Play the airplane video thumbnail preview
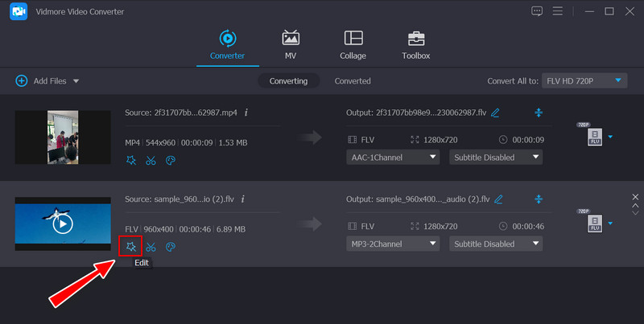This screenshot has width=644, height=324. [63, 224]
